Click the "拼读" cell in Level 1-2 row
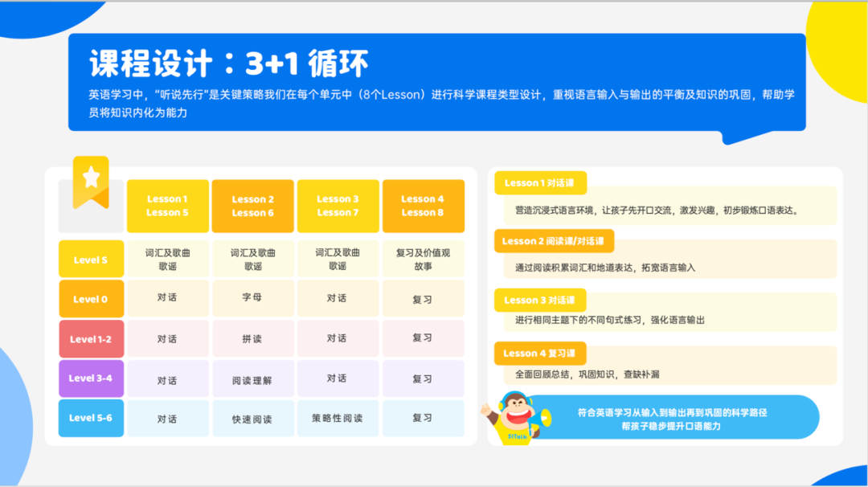 pos(252,338)
